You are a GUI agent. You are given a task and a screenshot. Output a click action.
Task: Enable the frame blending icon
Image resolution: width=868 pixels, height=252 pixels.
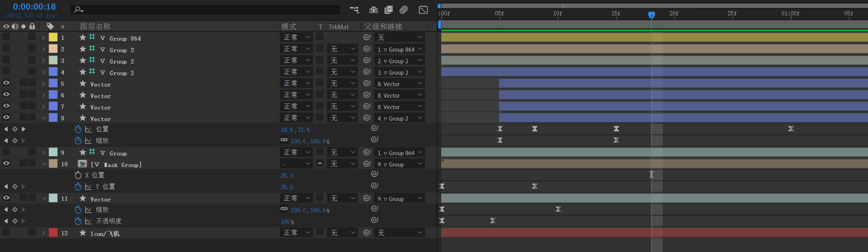[388, 10]
